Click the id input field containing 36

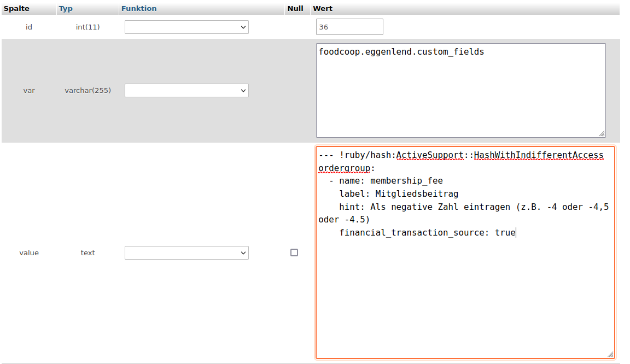tap(349, 27)
